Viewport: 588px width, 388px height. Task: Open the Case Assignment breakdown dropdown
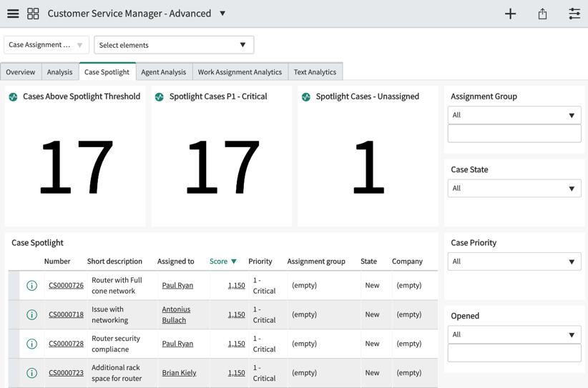point(46,45)
